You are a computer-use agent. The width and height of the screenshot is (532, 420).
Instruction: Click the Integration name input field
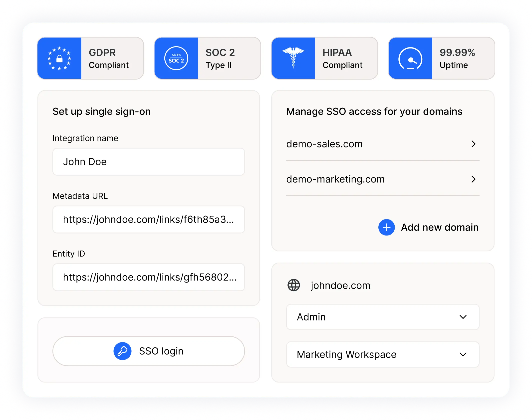(149, 162)
